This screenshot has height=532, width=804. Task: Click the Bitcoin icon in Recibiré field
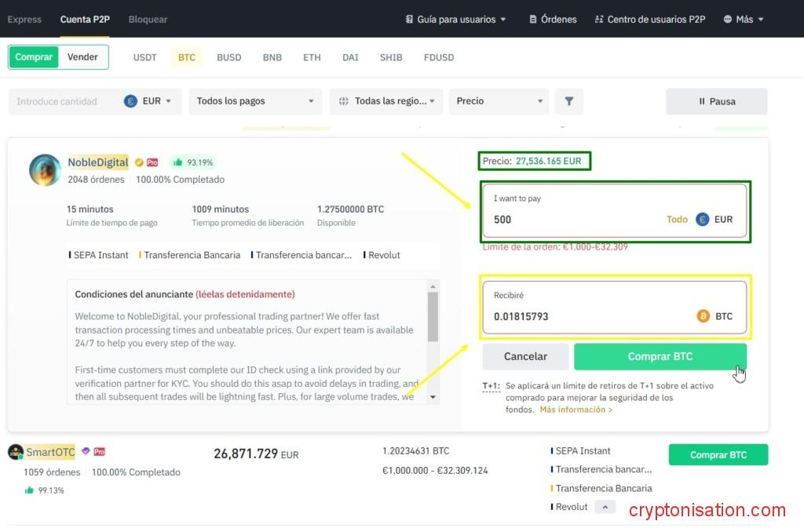coord(703,316)
